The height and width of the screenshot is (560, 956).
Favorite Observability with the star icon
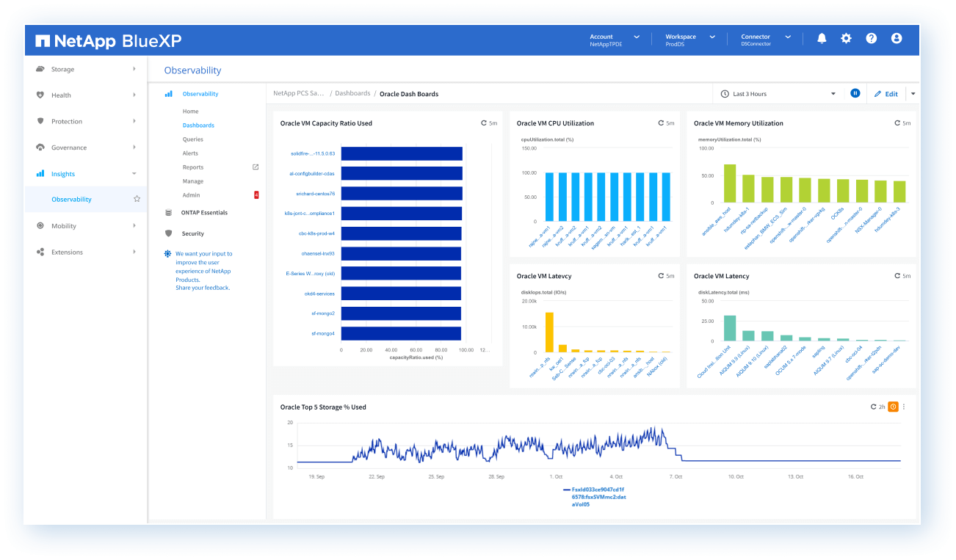pos(137,199)
